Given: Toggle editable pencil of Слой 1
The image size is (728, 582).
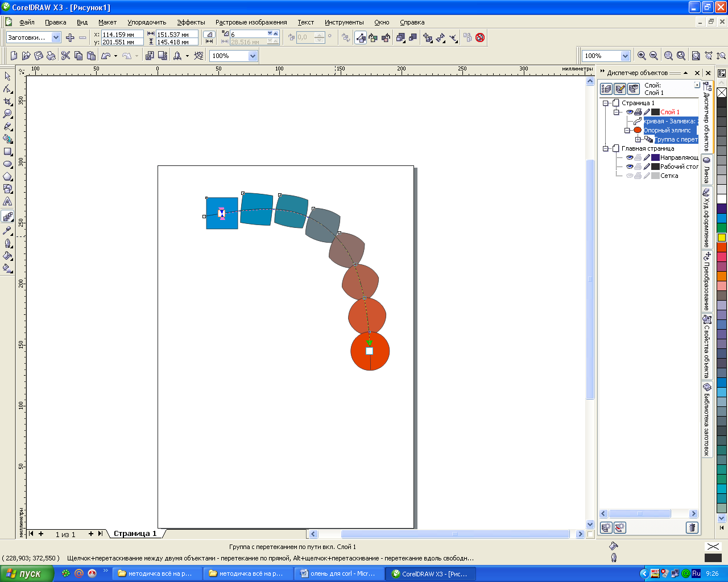Looking at the screenshot, I should pyautogui.click(x=647, y=112).
